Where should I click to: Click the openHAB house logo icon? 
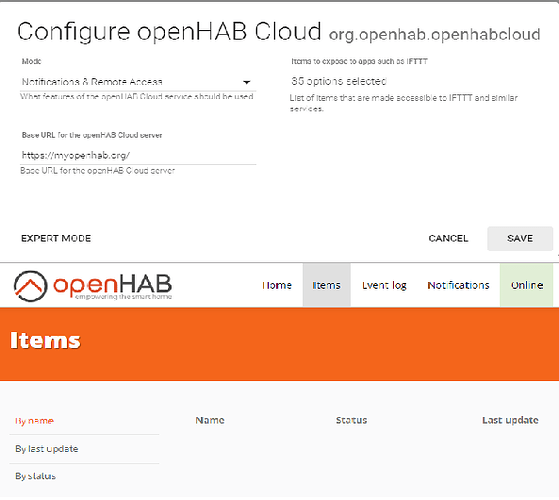(30, 286)
